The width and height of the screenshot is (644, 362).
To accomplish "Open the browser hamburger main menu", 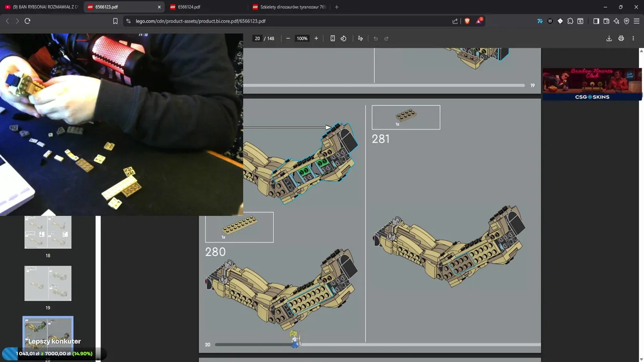I will (x=636, y=21).
